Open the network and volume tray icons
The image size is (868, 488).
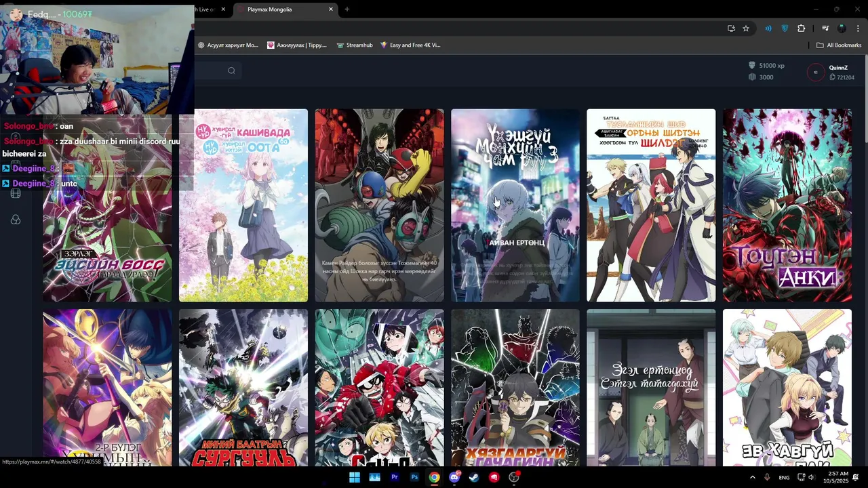[x=806, y=477]
